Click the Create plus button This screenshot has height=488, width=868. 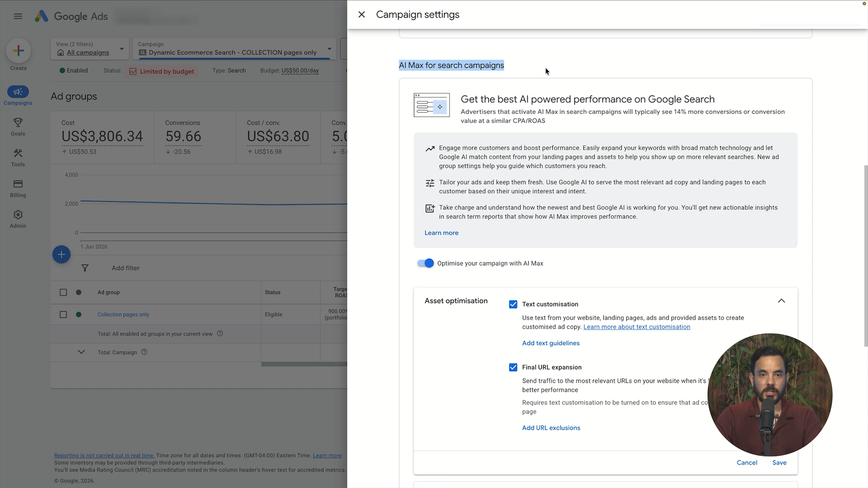[x=18, y=51]
